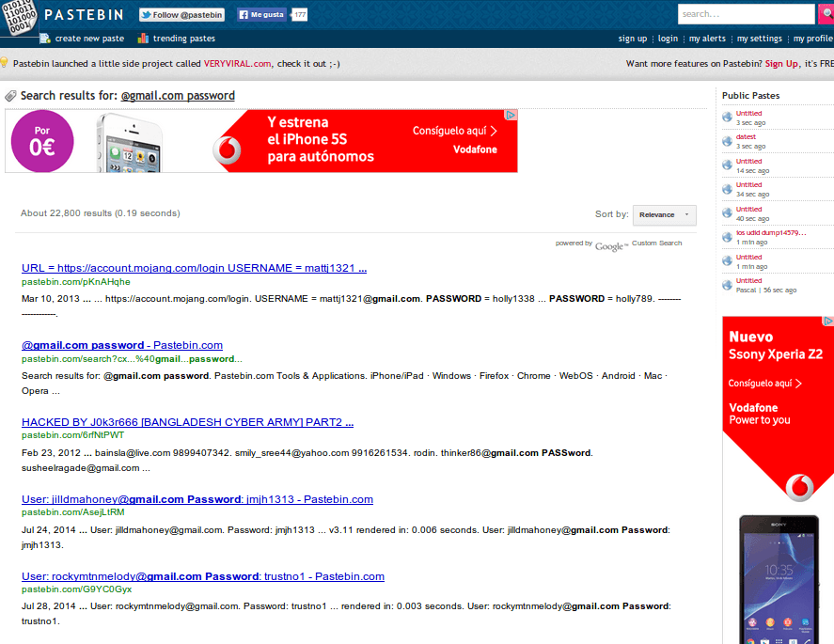Click sign up in the top navigation
The height and width of the screenshot is (644, 834).
(x=632, y=39)
